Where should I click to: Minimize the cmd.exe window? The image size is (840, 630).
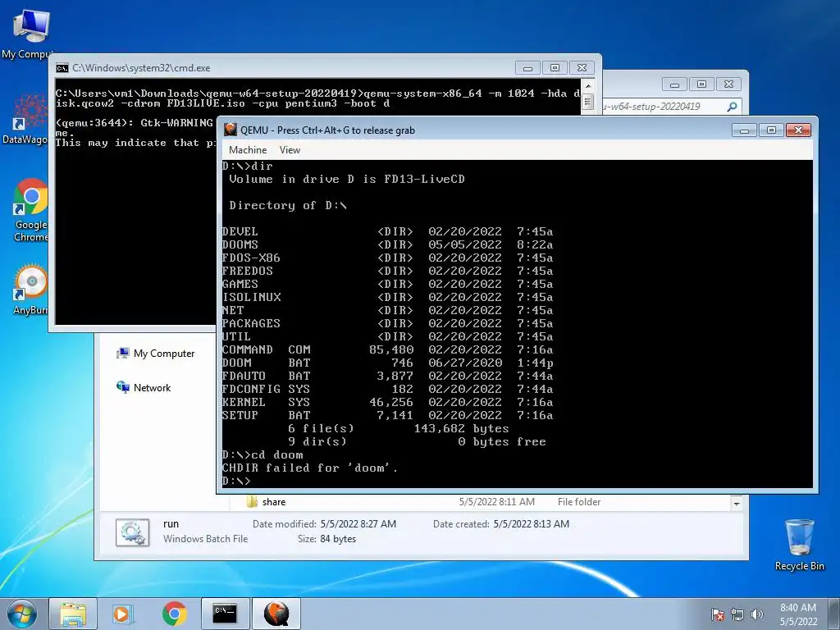click(x=527, y=68)
